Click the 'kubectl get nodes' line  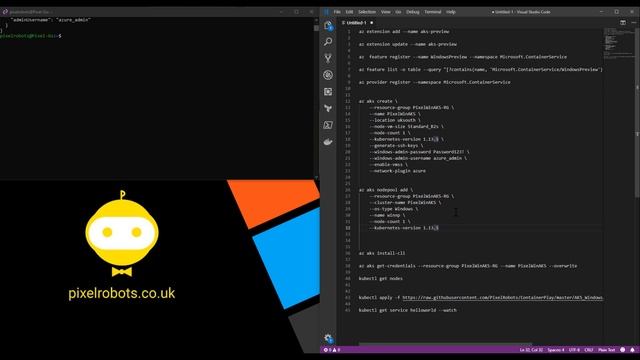tap(380, 278)
